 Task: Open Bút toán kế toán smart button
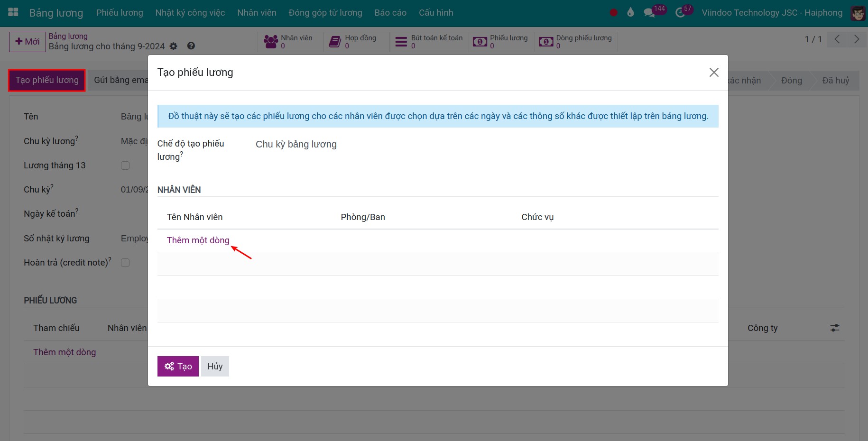429,42
